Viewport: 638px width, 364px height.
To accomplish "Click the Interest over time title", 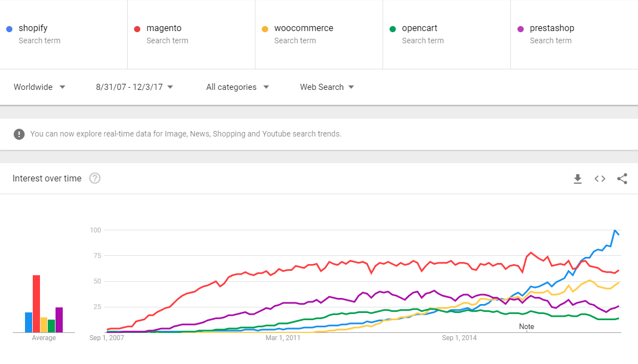I will [47, 178].
